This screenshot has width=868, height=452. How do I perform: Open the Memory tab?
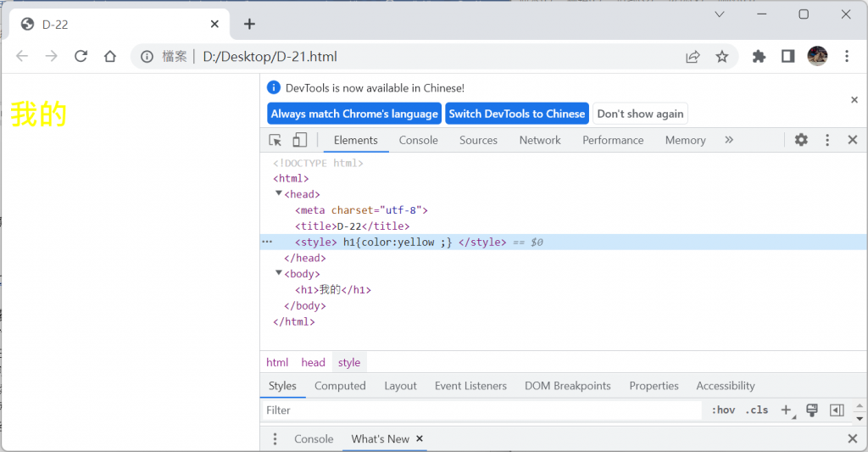coord(685,140)
